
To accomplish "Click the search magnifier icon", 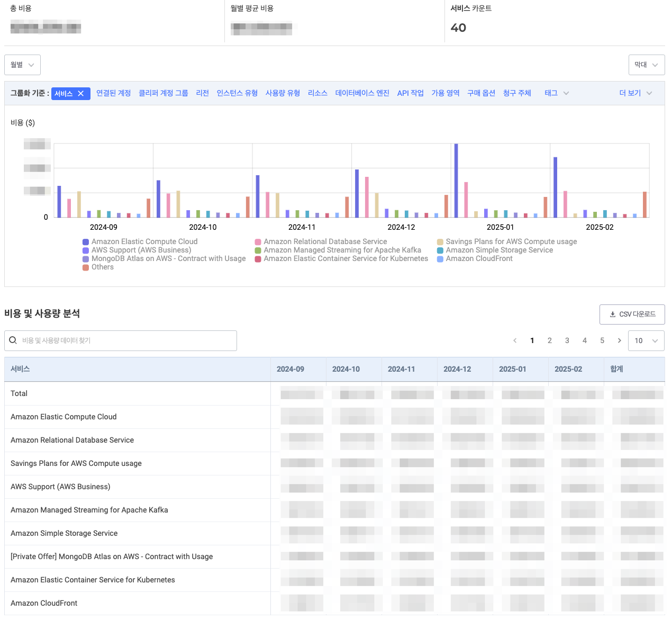I will (13, 340).
